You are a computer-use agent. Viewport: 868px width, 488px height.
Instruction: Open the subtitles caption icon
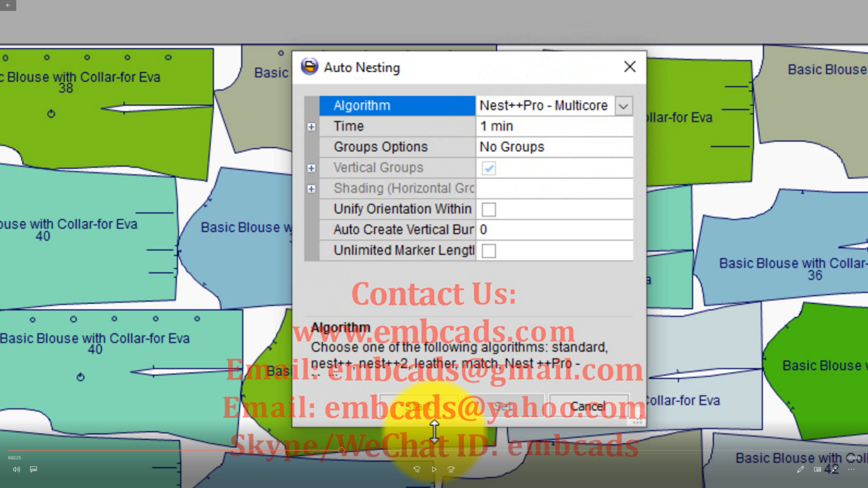coord(33,469)
